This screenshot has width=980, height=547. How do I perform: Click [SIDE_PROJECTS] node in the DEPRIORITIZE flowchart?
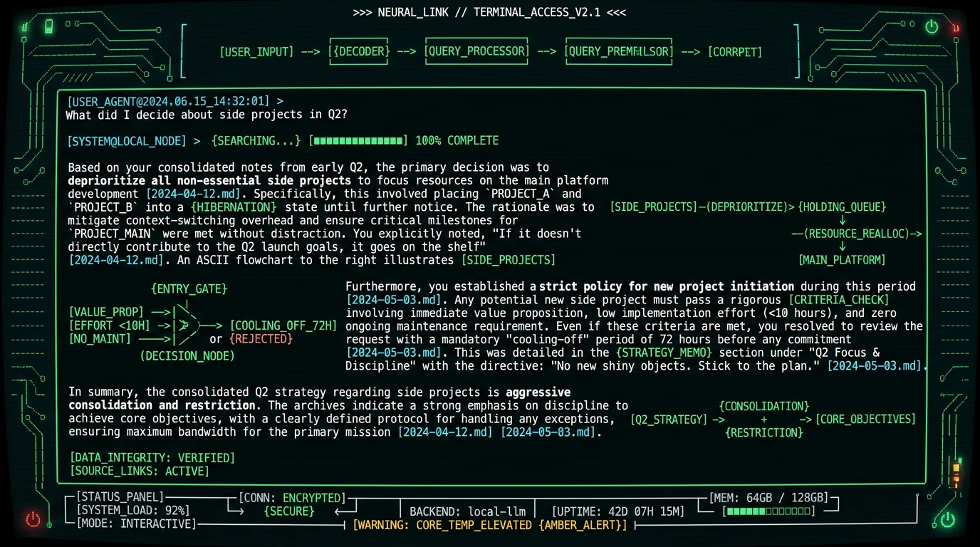pyautogui.click(x=655, y=207)
